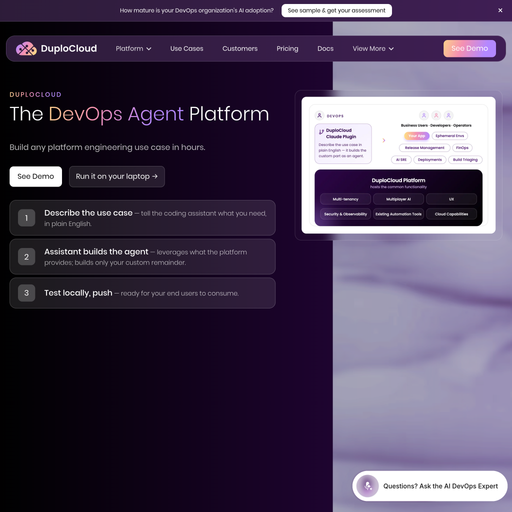512x512 pixels.
Task: Open the Docs nav link
Action: click(325, 49)
